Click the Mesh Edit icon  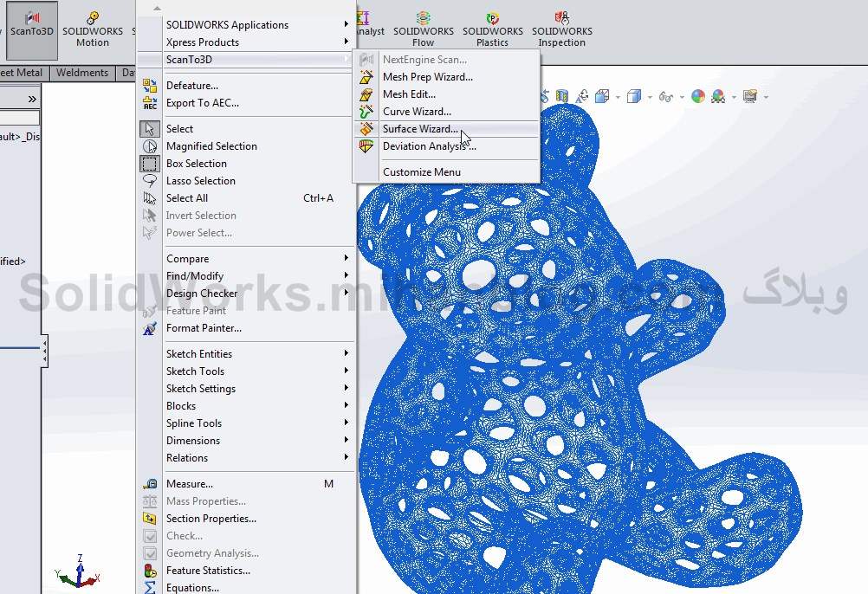click(x=366, y=94)
